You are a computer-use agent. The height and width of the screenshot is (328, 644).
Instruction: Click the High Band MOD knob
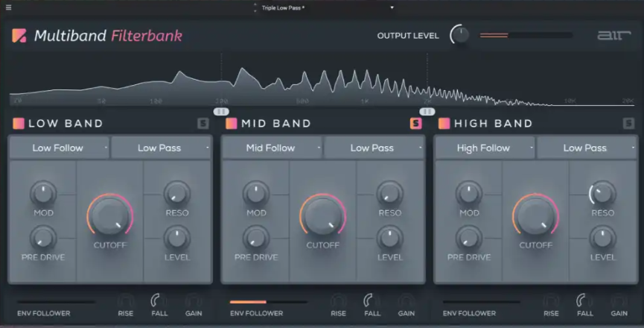click(468, 194)
